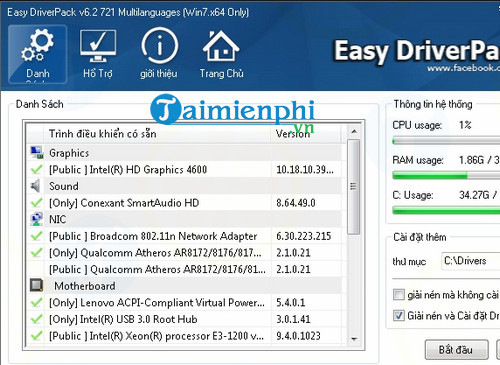The image size is (500, 365).
Task: Click the C: Usage progress bar
Action: point(446,210)
